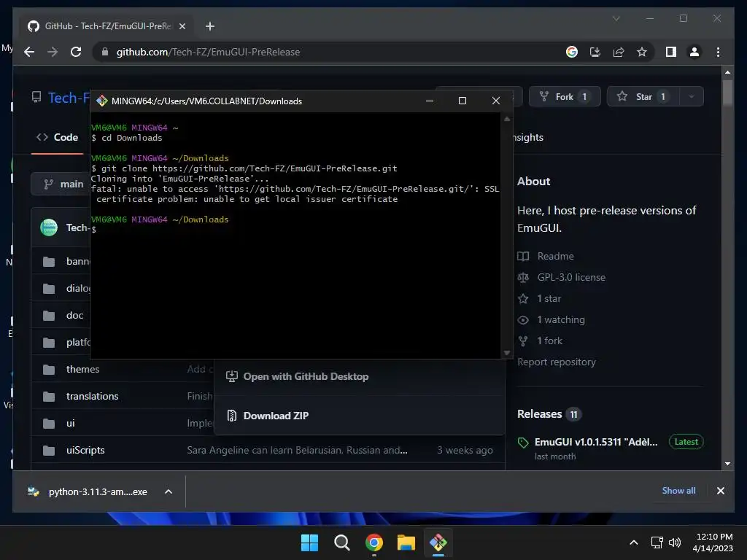Open the GPL-3.0 license link

click(571, 277)
